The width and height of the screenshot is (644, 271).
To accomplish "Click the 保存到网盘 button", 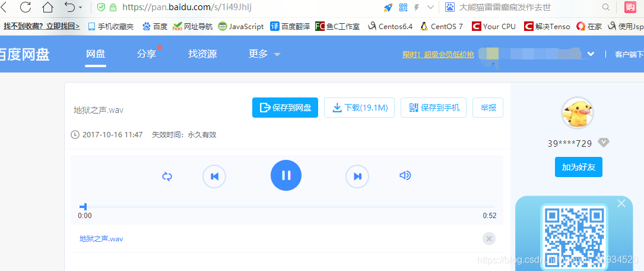I will pyautogui.click(x=285, y=108).
